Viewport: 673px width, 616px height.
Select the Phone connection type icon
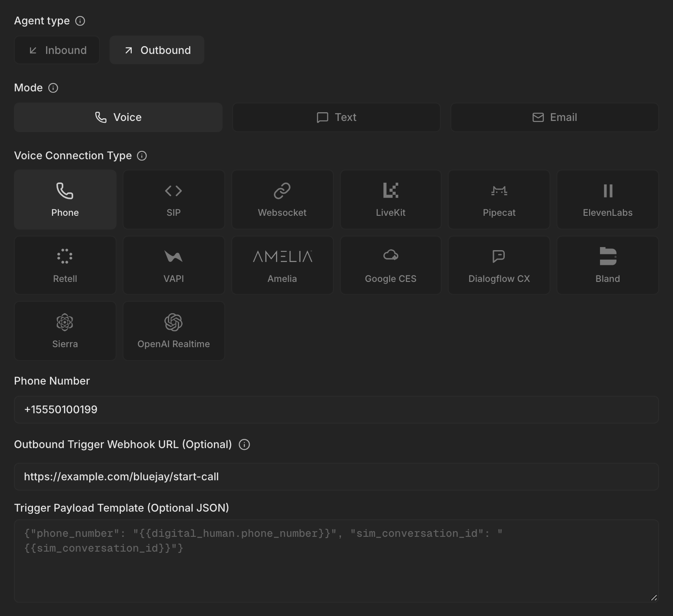click(65, 191)
